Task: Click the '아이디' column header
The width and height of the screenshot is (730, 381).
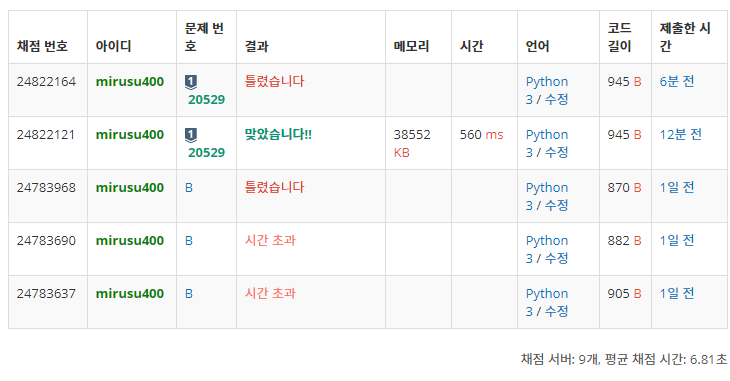Action: [113, 46]
